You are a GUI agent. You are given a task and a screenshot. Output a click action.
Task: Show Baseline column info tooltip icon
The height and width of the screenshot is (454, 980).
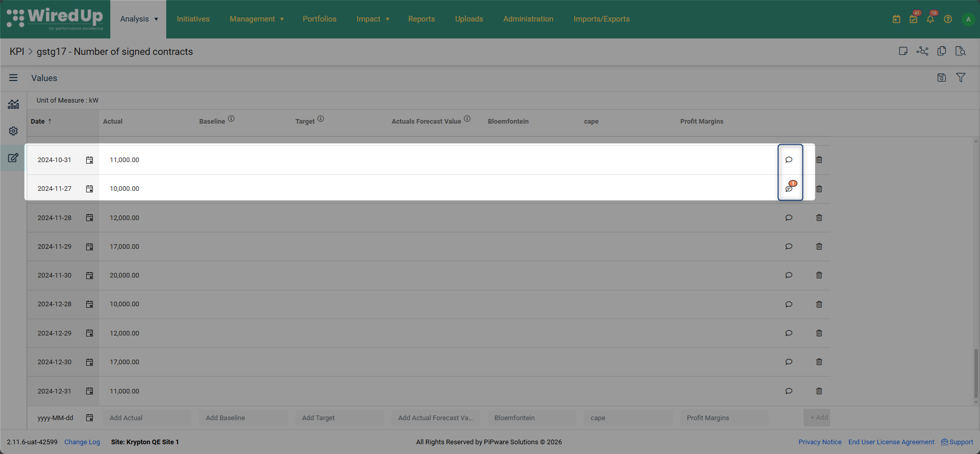(231, 119)
